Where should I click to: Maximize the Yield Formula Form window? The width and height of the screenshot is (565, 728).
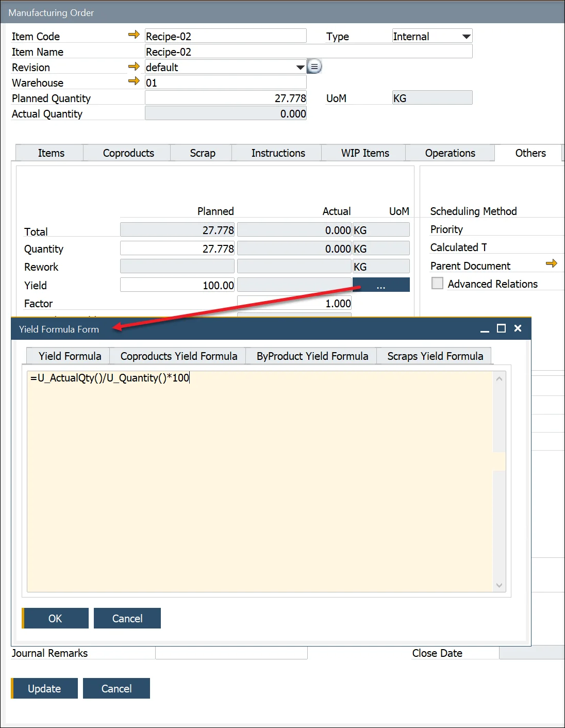(501, 328)
